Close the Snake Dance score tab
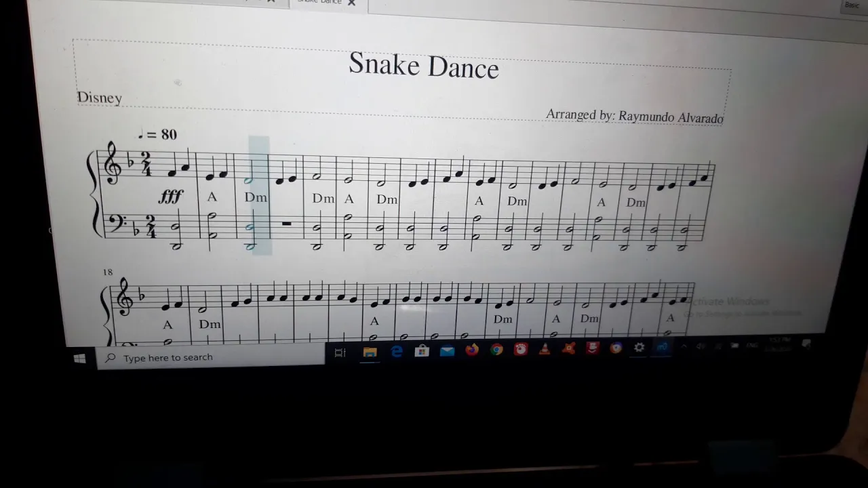The height and width of the screenshot is (488, 868). pyautogui.click(x=351, y=3)
